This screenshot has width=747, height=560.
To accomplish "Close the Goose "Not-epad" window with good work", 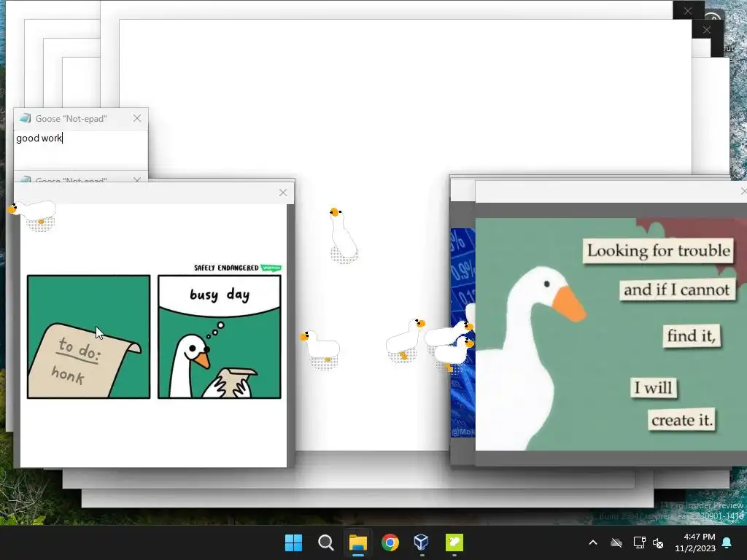I will click(137, 118).
